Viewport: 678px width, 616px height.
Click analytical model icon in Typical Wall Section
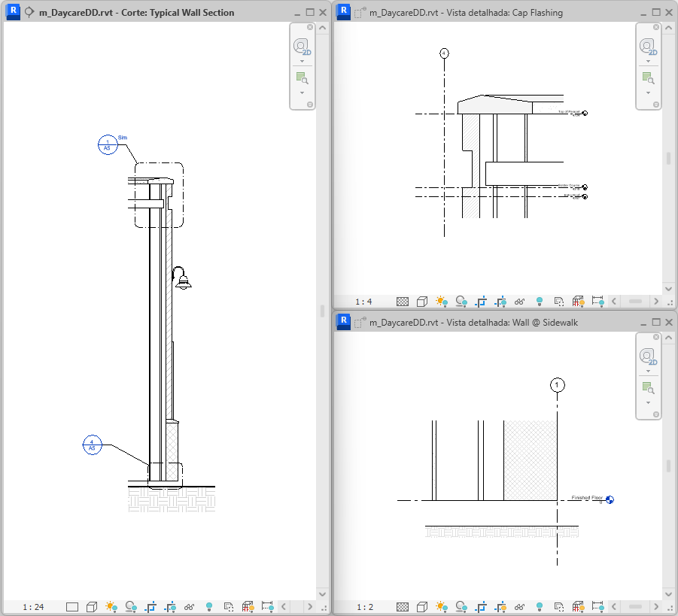[248, 607]
